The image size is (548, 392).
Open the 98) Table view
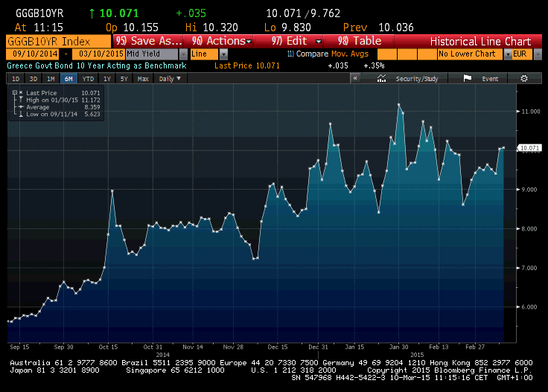pyautogui.click(x=359, y=41)
